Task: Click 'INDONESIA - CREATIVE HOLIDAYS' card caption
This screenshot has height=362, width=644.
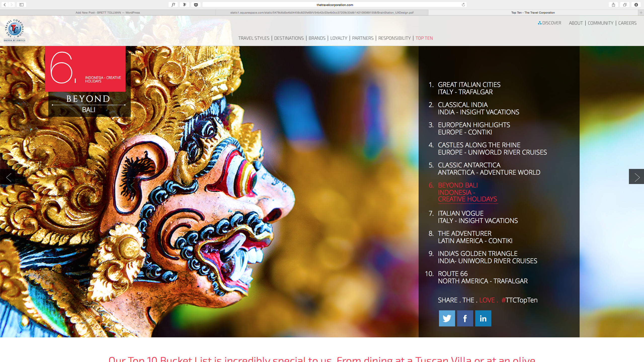Action: coord(103,79)
